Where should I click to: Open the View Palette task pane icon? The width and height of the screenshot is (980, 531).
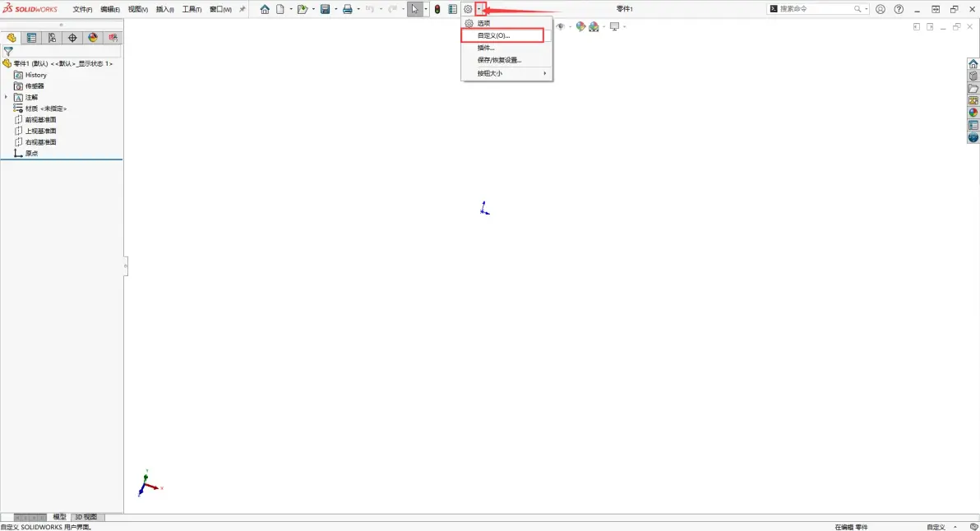[x=973, y=100]
